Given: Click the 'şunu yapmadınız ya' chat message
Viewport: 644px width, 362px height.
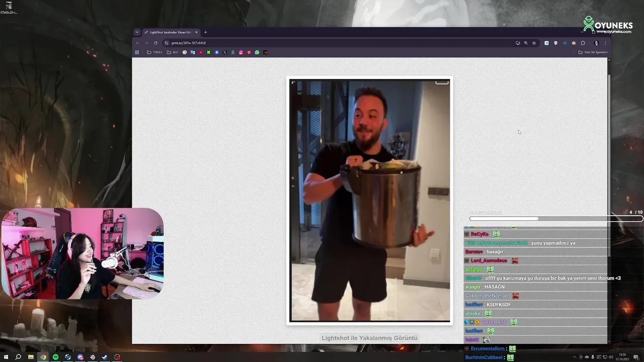Looking at the screenshot, I should [x=553, y=243].
